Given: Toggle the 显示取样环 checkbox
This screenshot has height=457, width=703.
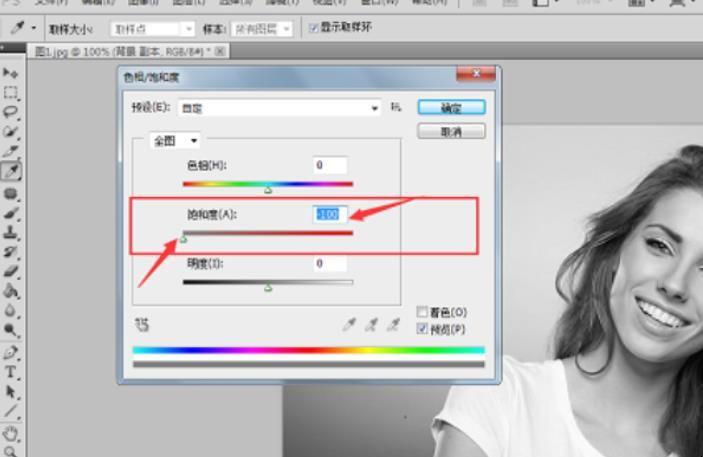Looking at the screenshot, I should click(x=314, y=28).
